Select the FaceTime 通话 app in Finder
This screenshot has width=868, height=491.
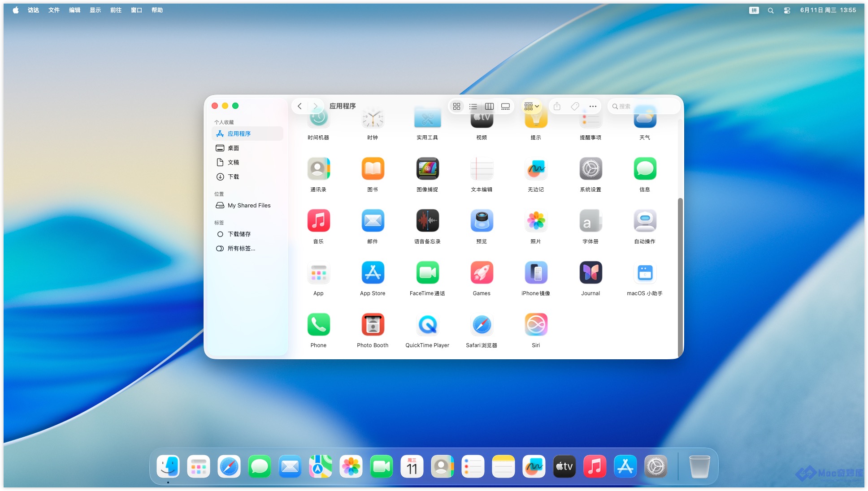pos(427,273)
